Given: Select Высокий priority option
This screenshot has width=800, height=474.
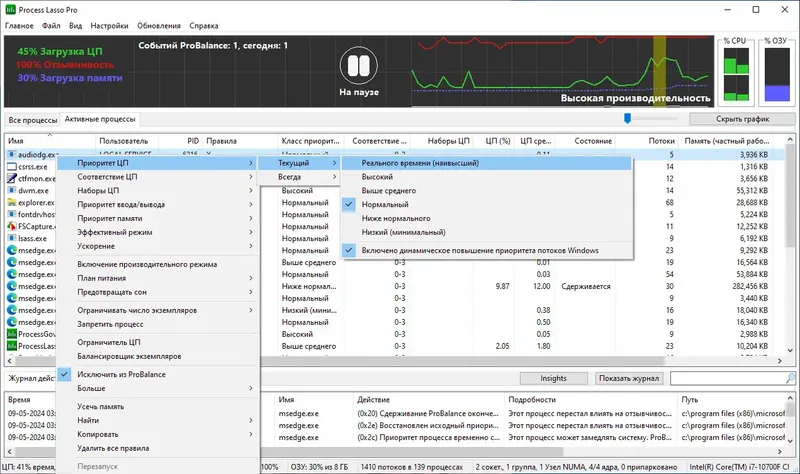Looking at the screenshot, I should (487, 177).
